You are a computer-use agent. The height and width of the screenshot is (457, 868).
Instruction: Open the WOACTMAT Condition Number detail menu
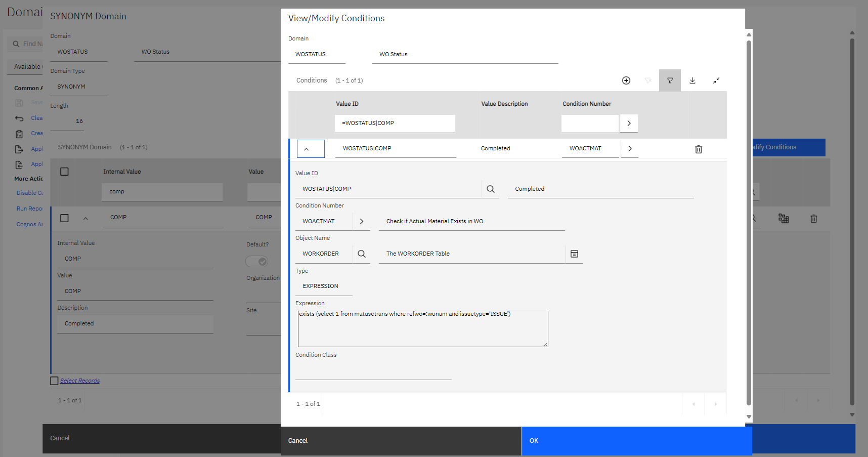point(361,222)
